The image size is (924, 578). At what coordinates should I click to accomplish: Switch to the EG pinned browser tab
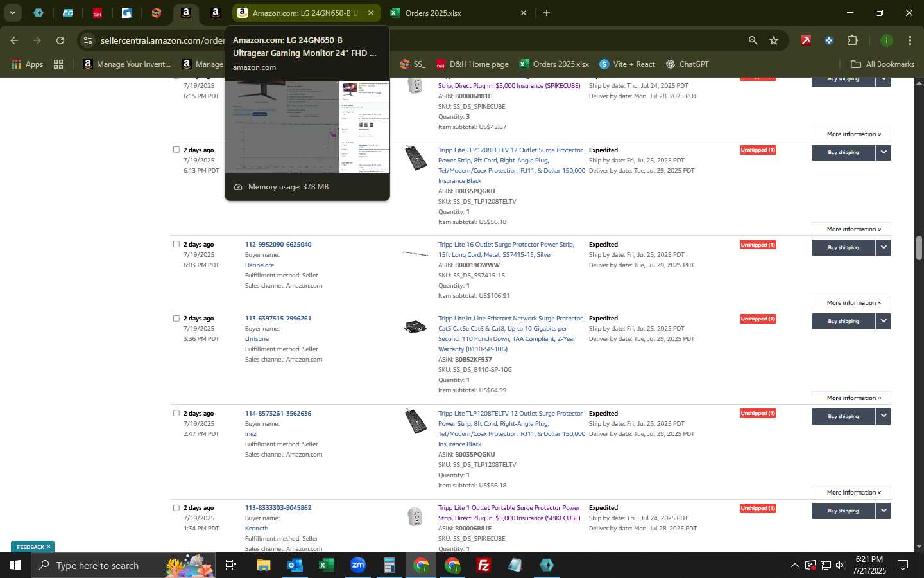coord(67,13)
